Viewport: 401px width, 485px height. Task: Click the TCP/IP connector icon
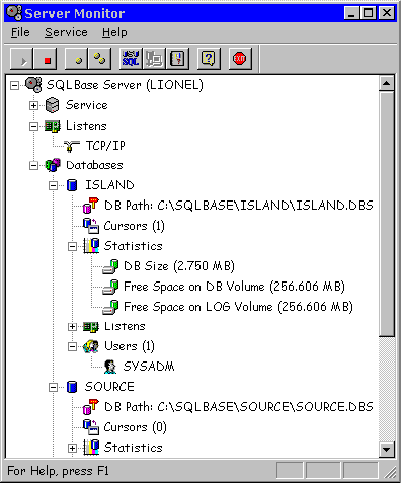click(x=71, y=146)
